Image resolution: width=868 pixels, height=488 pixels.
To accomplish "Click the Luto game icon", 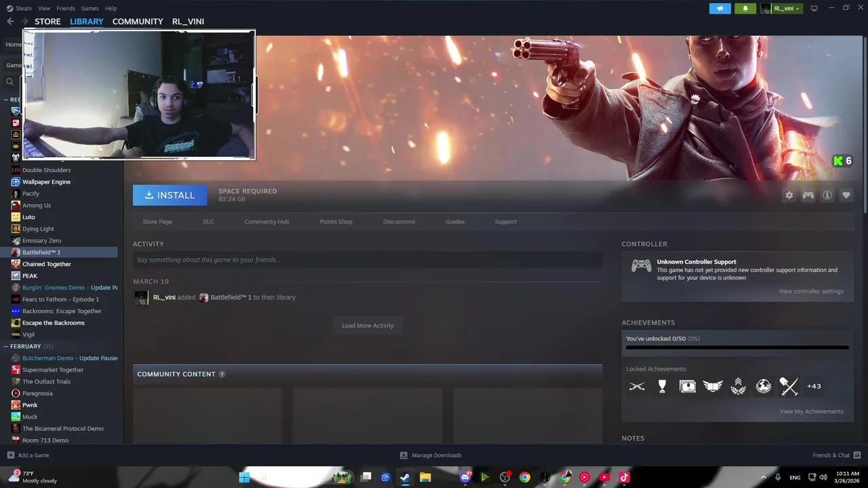I will (16, 217).
